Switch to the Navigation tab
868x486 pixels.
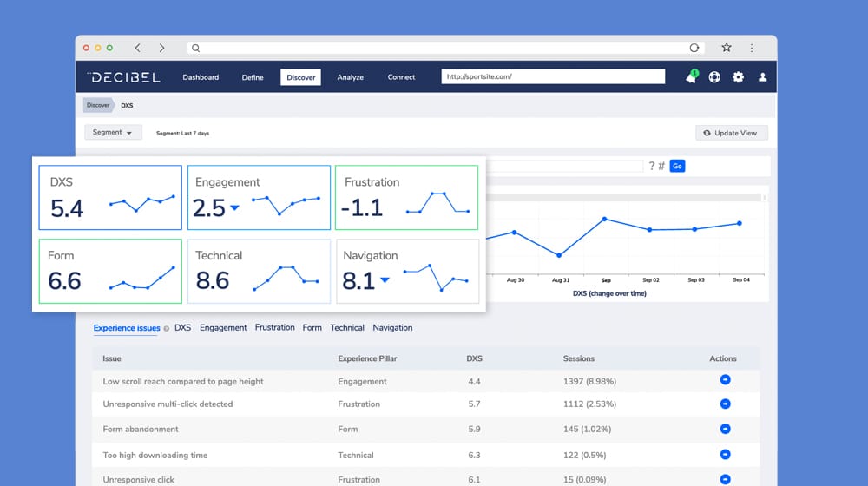(392, 328)
